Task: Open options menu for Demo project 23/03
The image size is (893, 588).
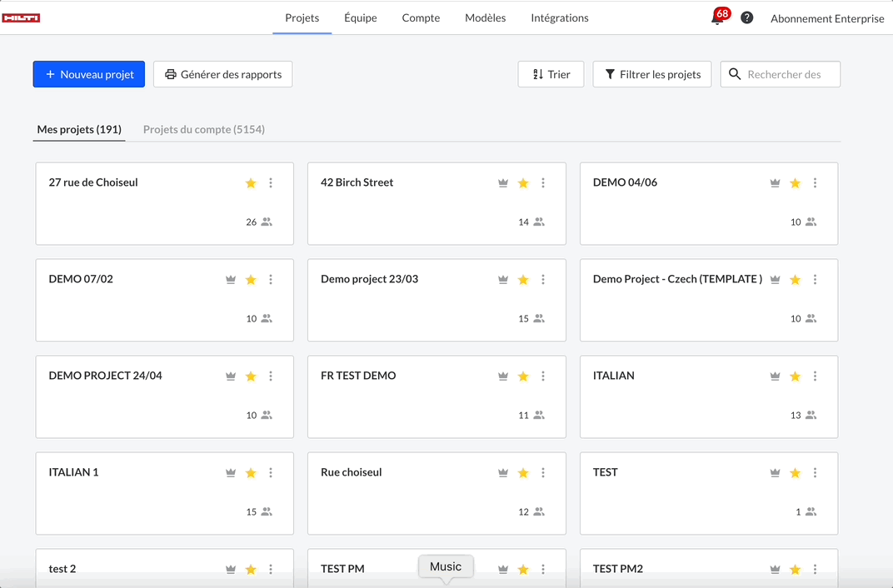Action: 543,280
